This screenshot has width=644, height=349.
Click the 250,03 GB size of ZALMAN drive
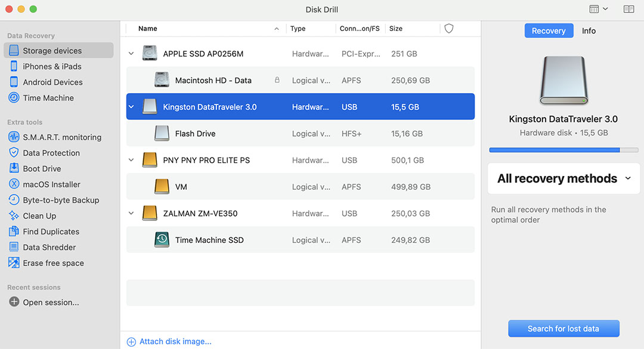(411, 214)
